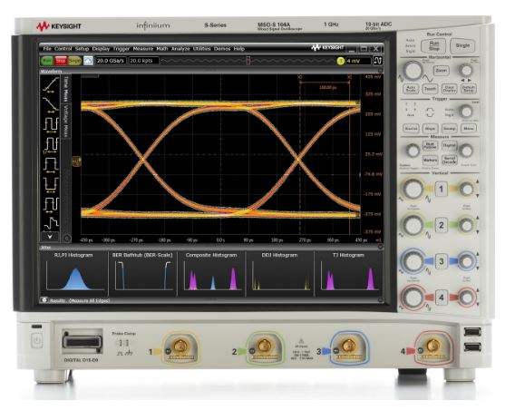Screen dimensions: 515x420
Task: Open the Measure menu
Action: [x=143, y=49]
